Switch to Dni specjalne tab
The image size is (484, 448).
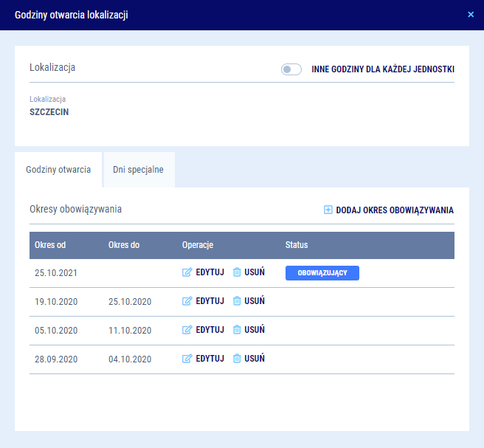pyautogui.click(x=138, y=170)
